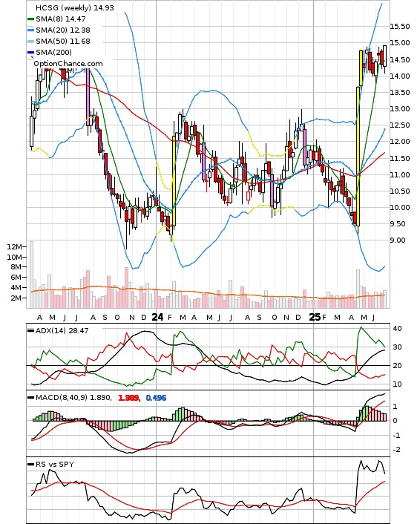Click the 10M volume axis label
This screenshot has width=420, height=524.
(x=14, y=258)
